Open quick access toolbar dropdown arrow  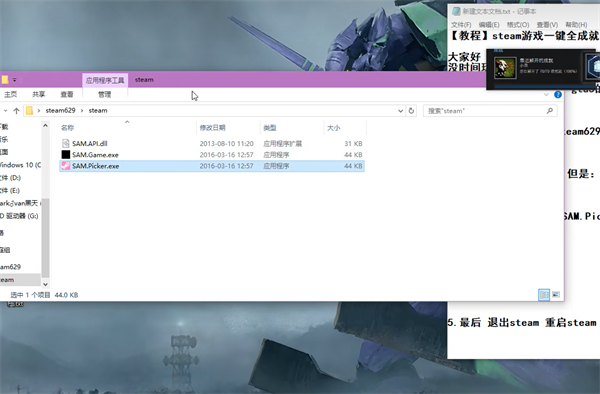[15, 80]
